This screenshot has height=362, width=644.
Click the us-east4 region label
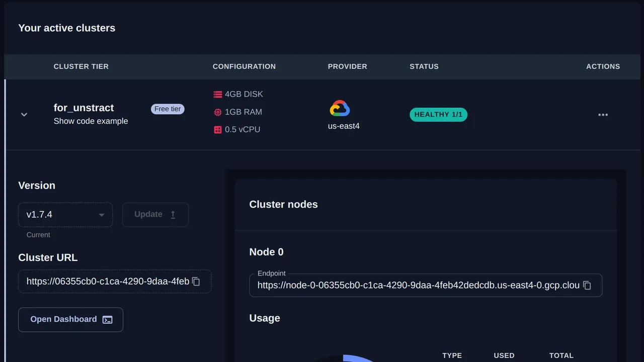(x=344, y=126)
